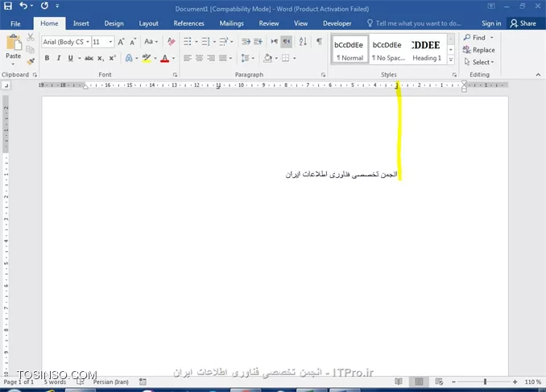Expand the bullets list dropdown
This screenshot has height=392, width=546.
tap(196, 42)
